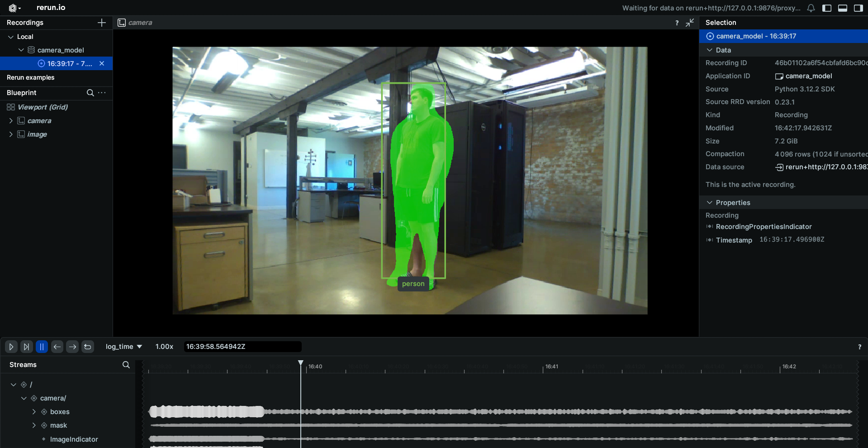This screenshot has height=448, width=868.
Task: Toggle the left blueprint panel visibility
Action: [x=827, y=8]
